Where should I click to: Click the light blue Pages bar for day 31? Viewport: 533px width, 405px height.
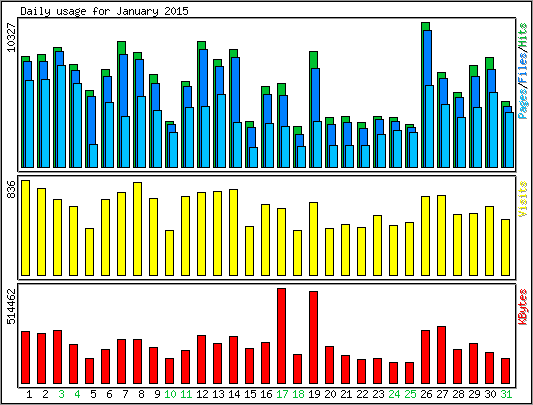[x=509, y=140]
